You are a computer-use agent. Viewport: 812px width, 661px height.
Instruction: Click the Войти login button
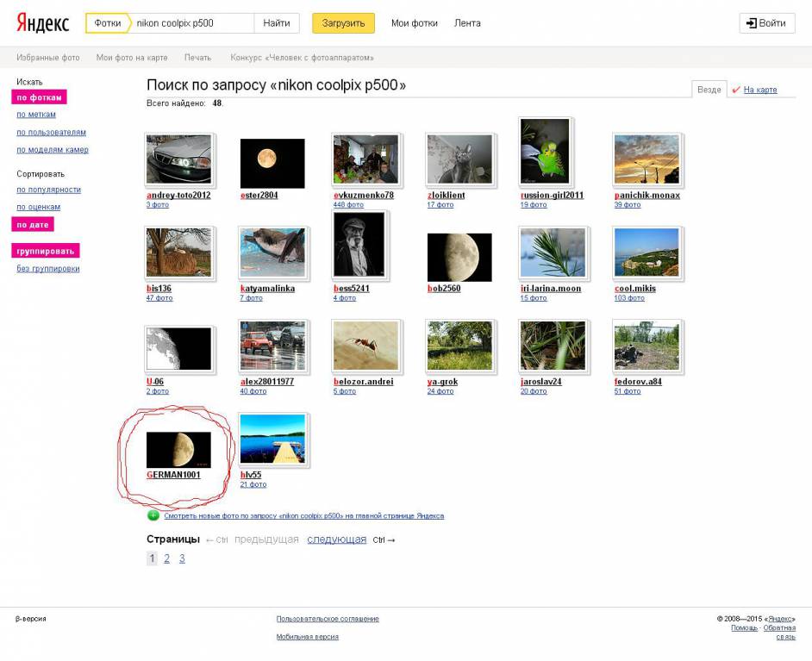766,23
